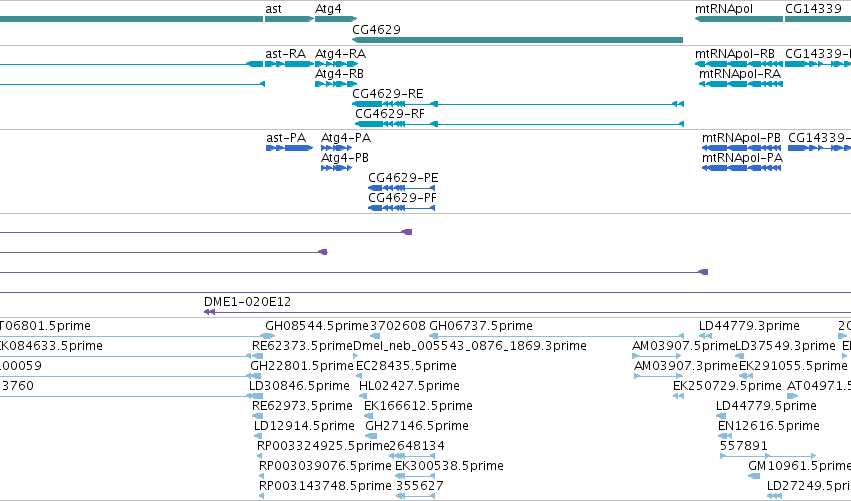Select protein Atg4-PA
Screen dimensions: 851x501
(346, 138)
